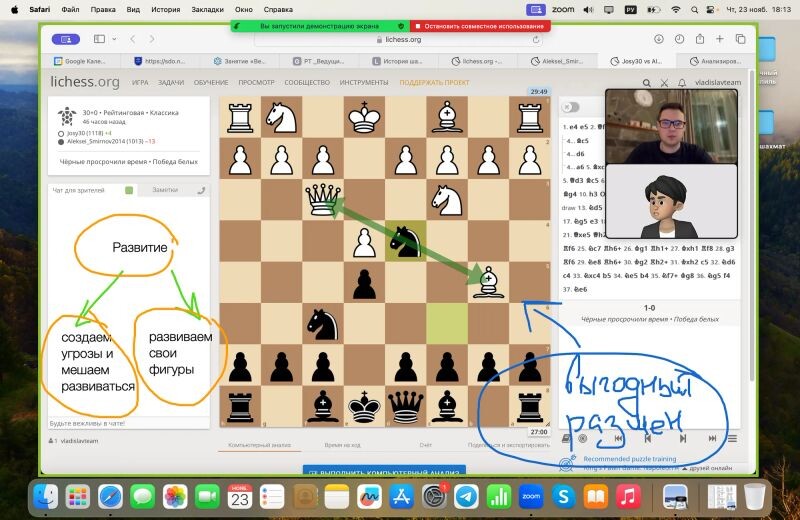
Task: Open the ЗАДАЧИ menu on lichess
Action: (x=171, y=83)
